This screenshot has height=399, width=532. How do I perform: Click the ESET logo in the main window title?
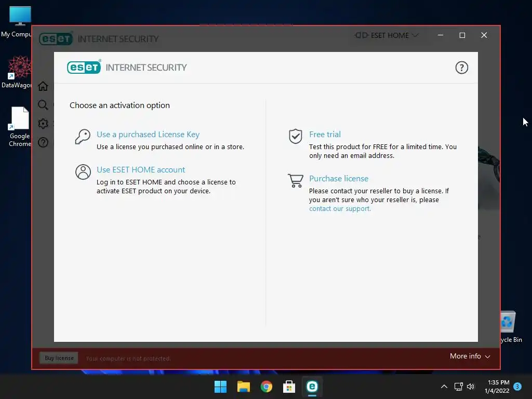point(56,38)
